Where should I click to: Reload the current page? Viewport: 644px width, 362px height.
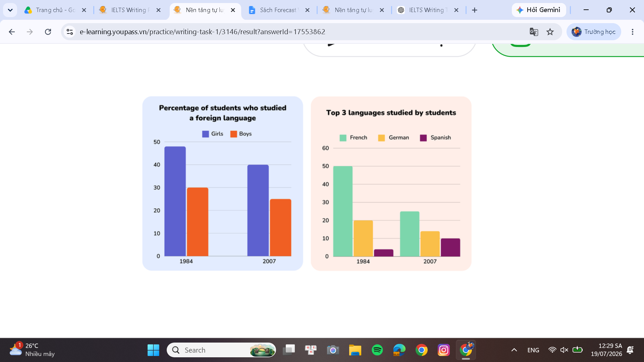[48, 32]
